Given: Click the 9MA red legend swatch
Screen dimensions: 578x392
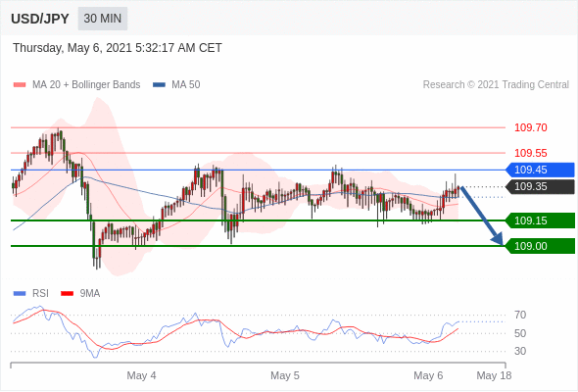Looking at the screenshot, I should (x=67, y=294).
